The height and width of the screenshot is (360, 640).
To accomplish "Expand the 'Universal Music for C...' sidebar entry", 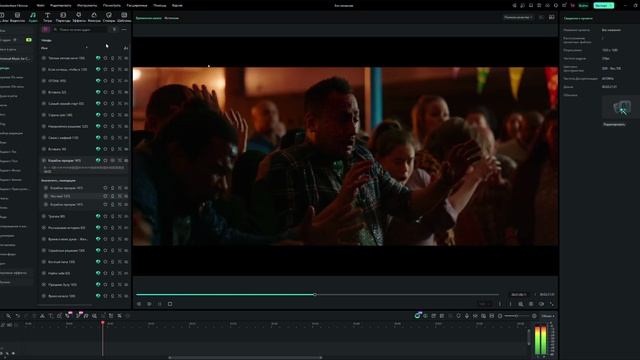I will [15, 59].
